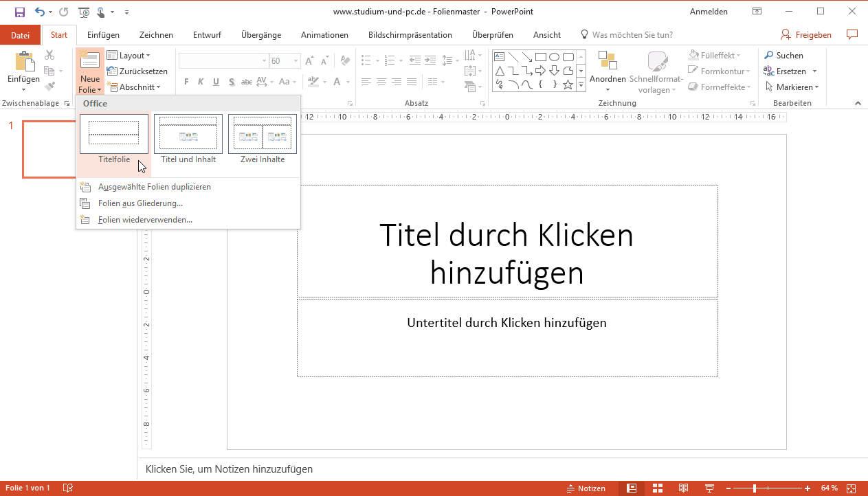868x496 pixels.
Task: Choose Folien aus Gliederung menu entry
Action: click(x=140, y=203)
